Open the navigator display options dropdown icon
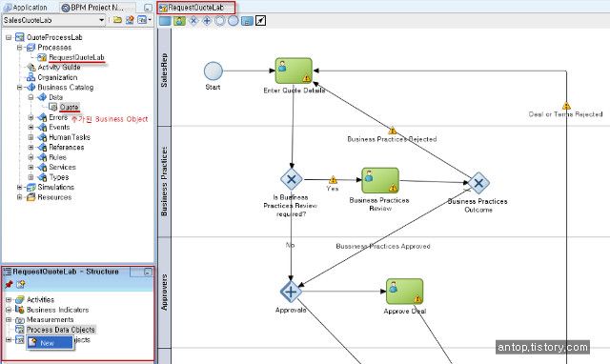The image size is (610, 364). (144, 20)
